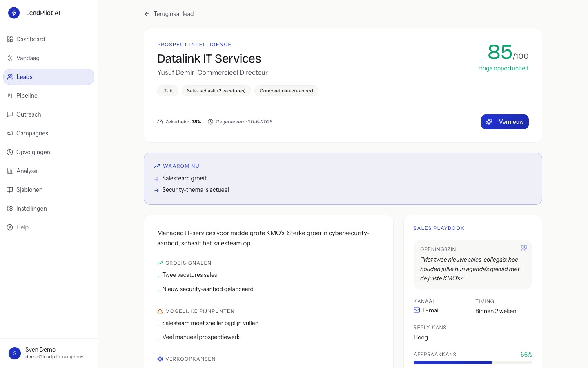
Task: Click the arrow beside Security-thema is actueel
Action: click(156, 190)
